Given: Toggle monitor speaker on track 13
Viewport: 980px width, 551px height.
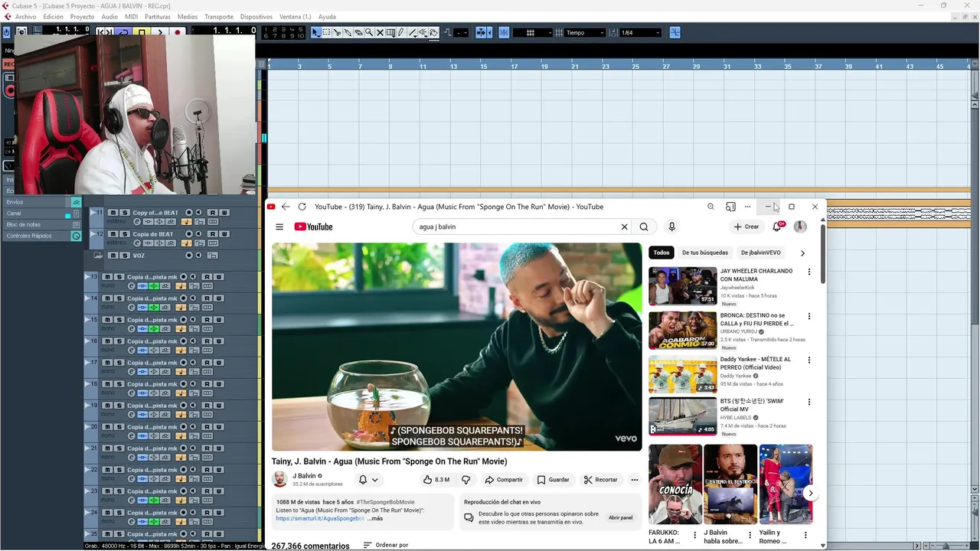Looking at the screenshot, I should [193, 277].
